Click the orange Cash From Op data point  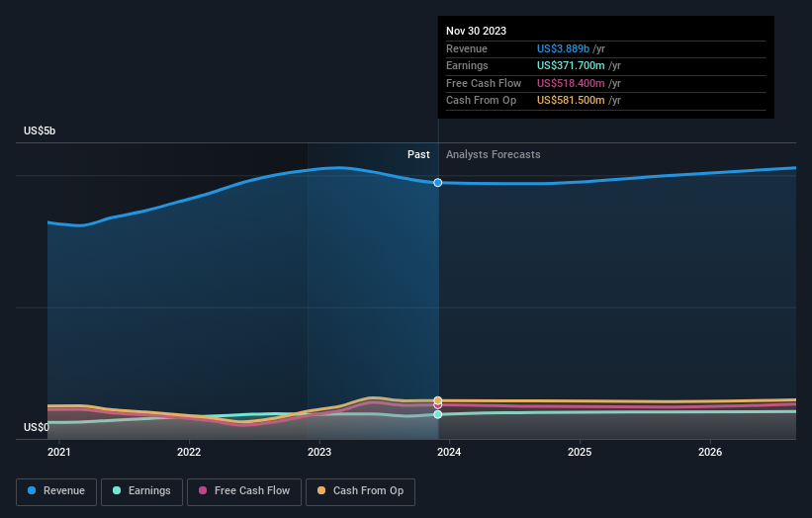tap(437, 400)
